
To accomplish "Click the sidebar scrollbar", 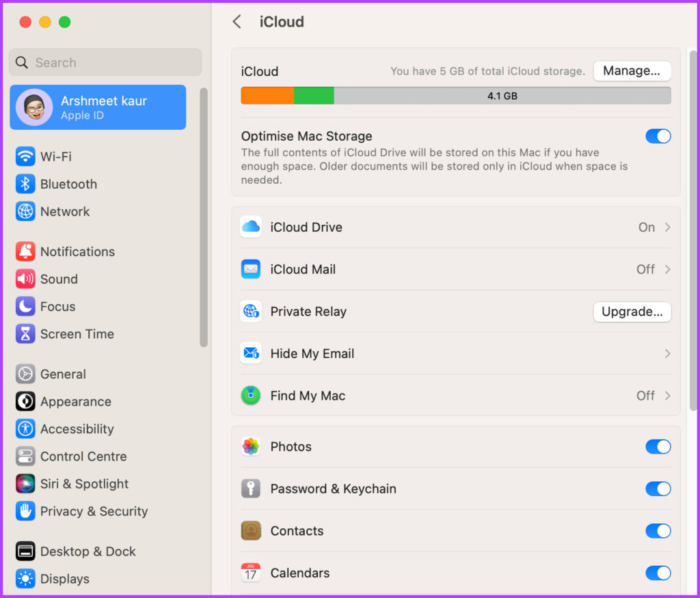I will pos(204,217).
